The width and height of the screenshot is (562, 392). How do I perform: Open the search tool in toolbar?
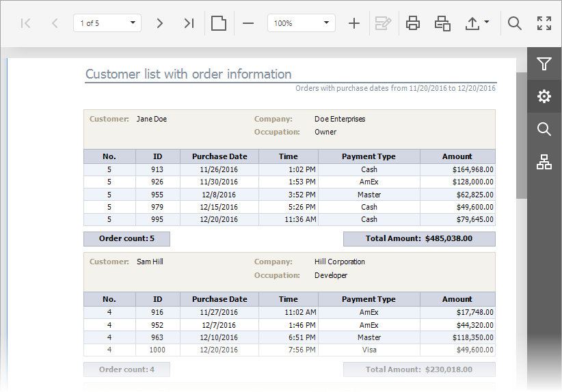coord(515,23)
